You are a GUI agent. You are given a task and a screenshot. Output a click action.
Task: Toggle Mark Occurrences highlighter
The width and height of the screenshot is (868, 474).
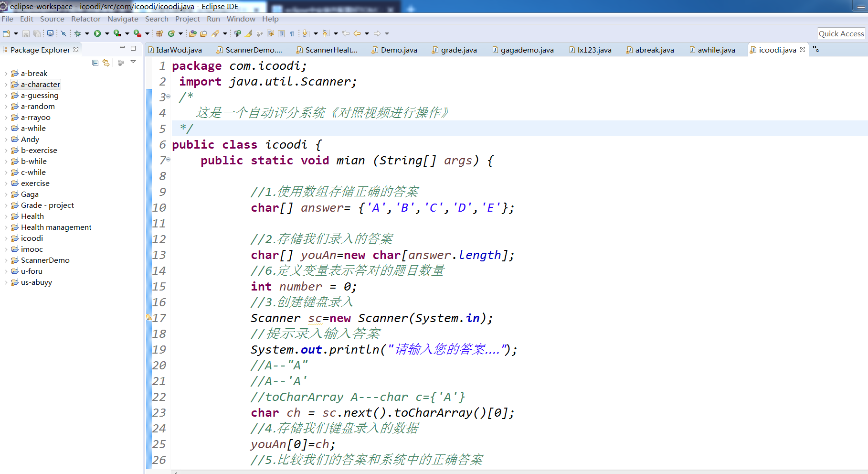pos(249,33)
